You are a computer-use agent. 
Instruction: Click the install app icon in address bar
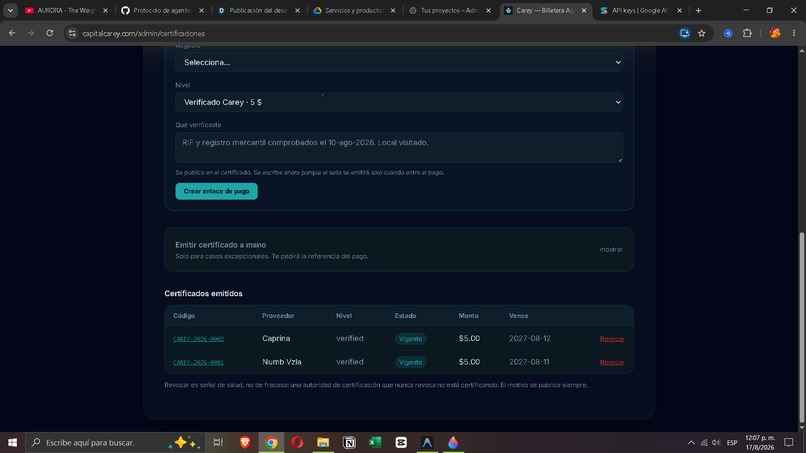tap(684, 33)
